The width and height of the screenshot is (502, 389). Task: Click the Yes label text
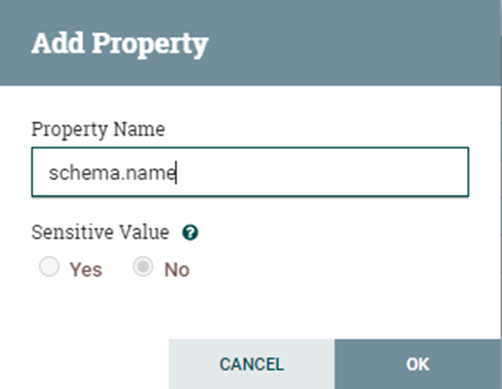click(86, 269)
